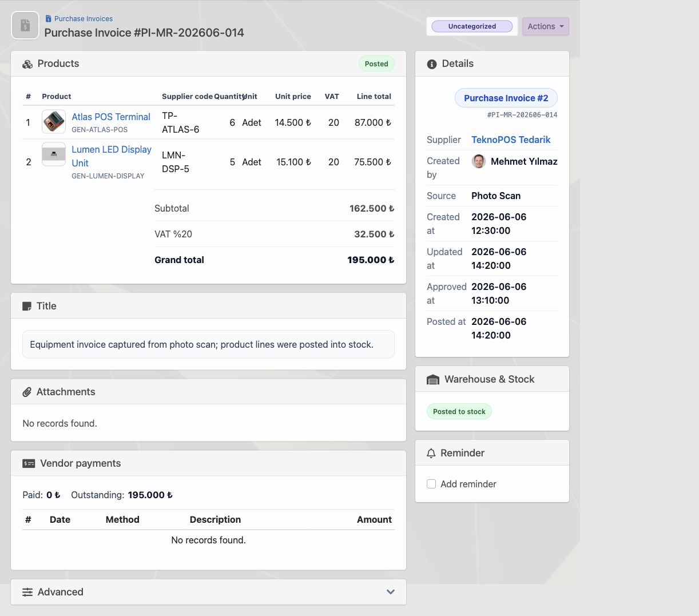Click the supplier code LMN-DSP-5
Image resolution: width=699 pixels, height=616 pixels.
[176, 162]
